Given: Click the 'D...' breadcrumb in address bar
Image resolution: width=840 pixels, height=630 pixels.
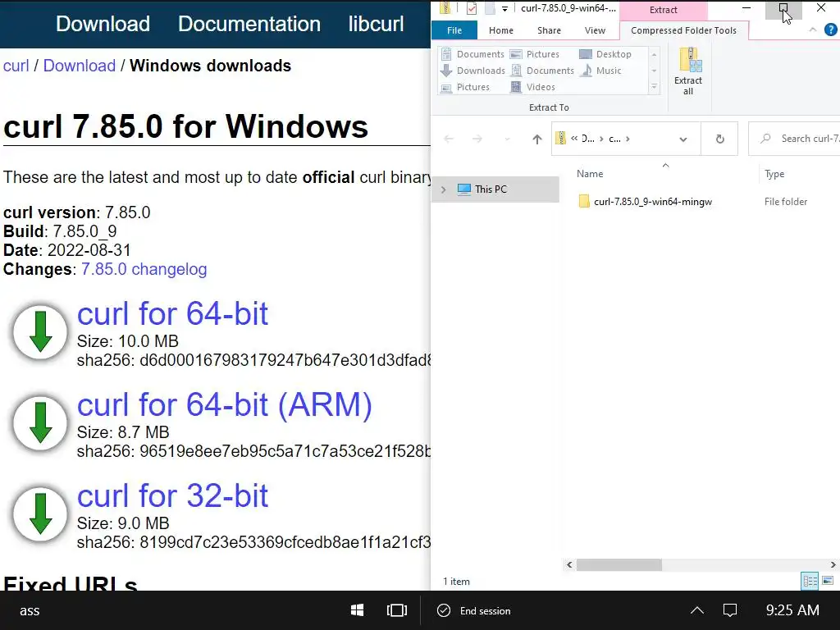Looking at the screenshot, I should [x=587, y=139].
